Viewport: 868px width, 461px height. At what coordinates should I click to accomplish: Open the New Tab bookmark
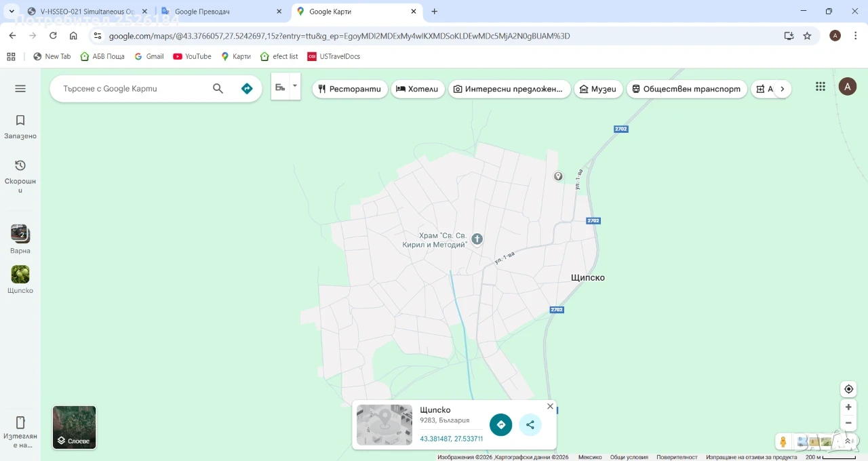pos(52,56)
